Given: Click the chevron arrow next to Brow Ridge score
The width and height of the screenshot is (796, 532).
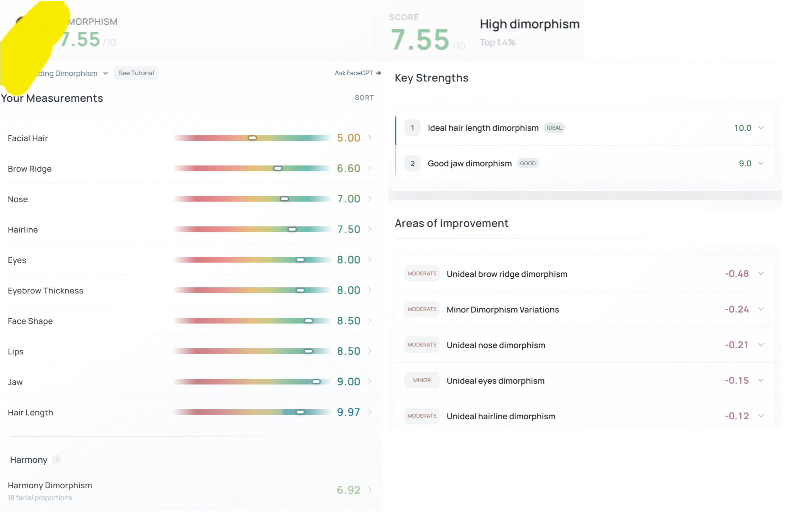Looking at the screenshot, I should [370, 168].
